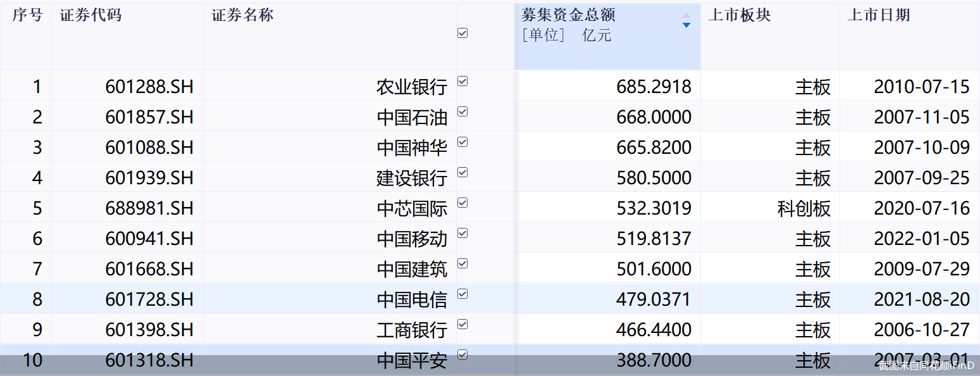
Task: Click the amount value 466.4400
Action: tap(654, 330)
